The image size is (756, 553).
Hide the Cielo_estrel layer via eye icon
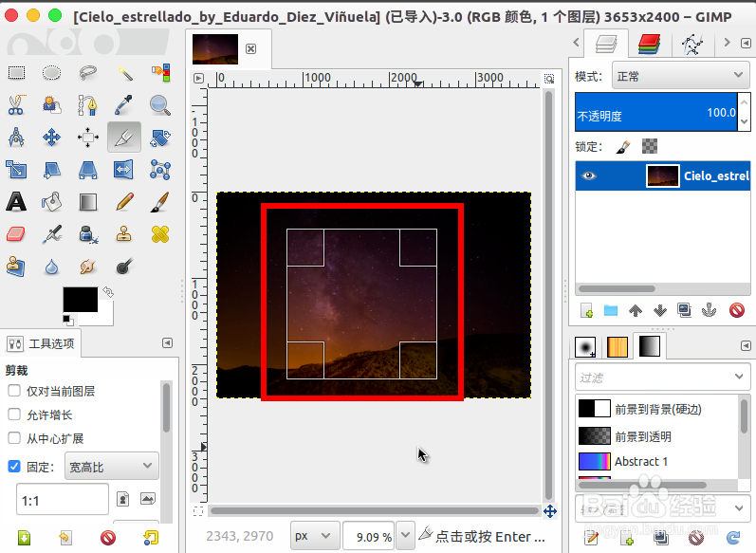[589, 175]
